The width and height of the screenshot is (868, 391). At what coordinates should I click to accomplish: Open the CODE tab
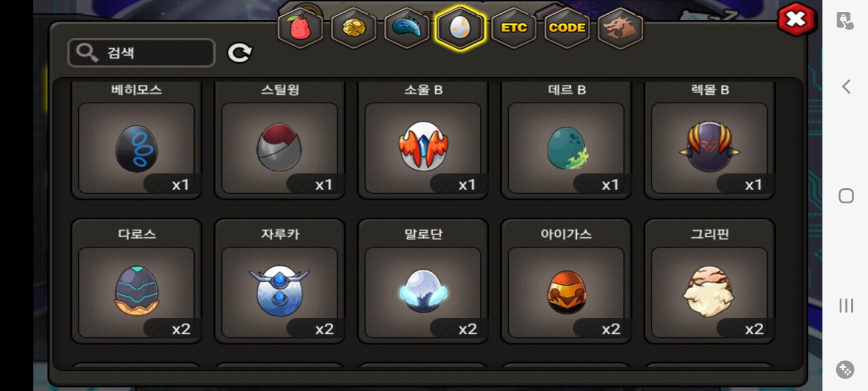coord(567,28)
